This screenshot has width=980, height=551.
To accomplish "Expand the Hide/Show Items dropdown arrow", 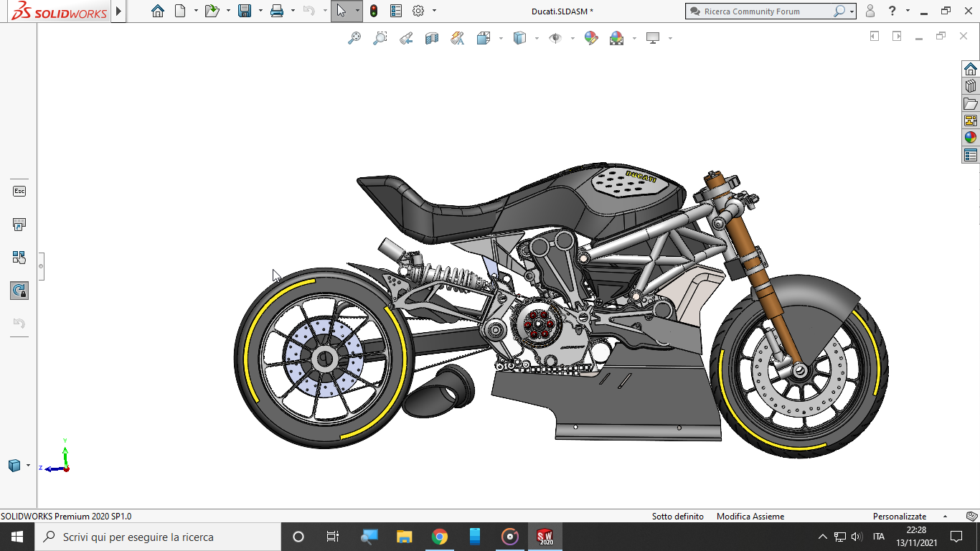I will (x=573, y=38).
